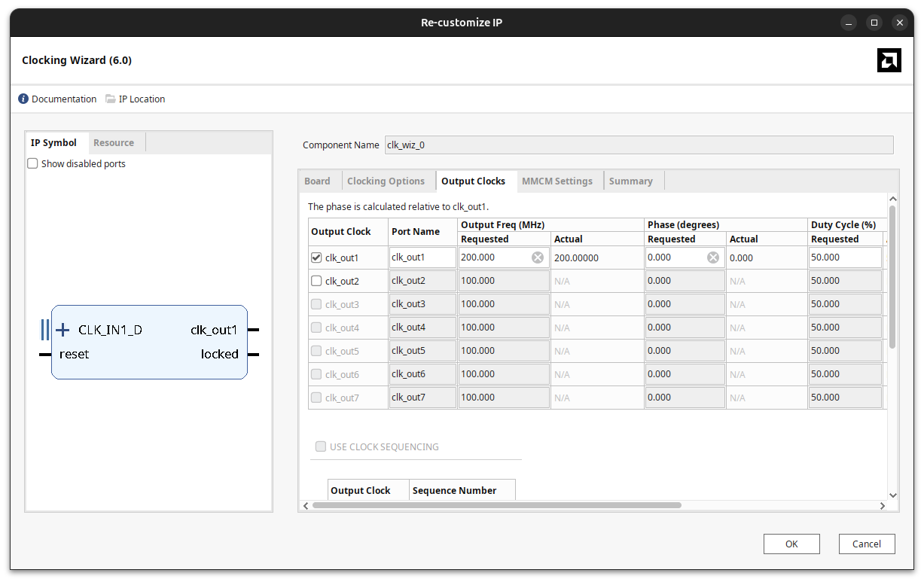
Task: Clear the requested output frequency for clk_out1
Action: (538, 257)
